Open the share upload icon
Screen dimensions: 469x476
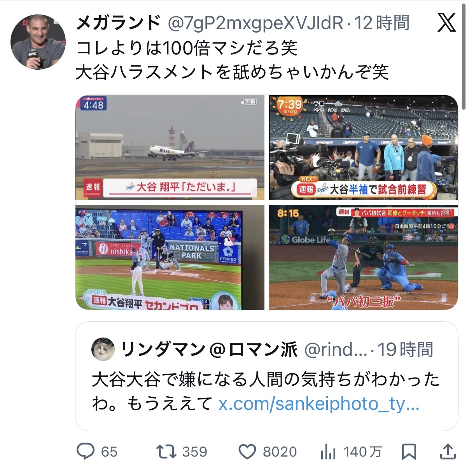(x=448, y=451)
